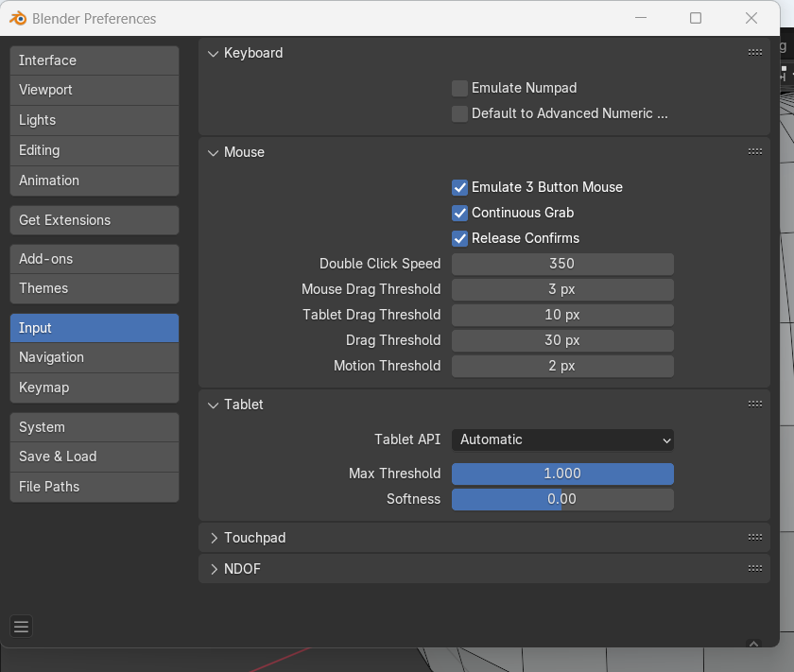Select the Input section tab
The height and width of the screenshot is (672, 794).
[95, 328]
